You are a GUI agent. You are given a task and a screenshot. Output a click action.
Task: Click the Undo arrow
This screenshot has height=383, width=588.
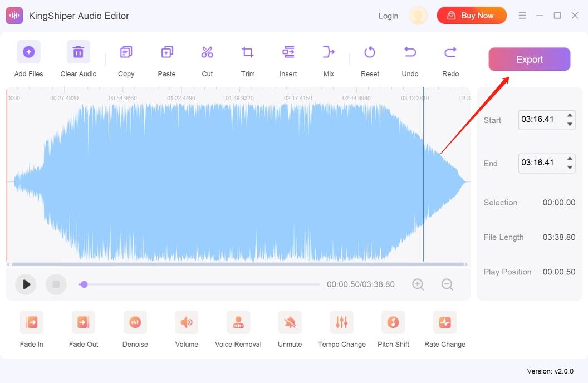410,52
